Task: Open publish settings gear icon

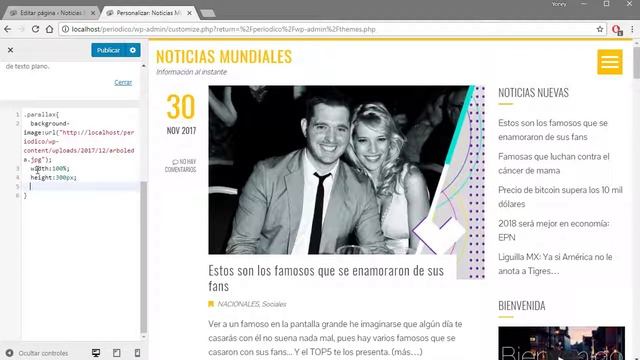Action: click(x=133, y=50)
